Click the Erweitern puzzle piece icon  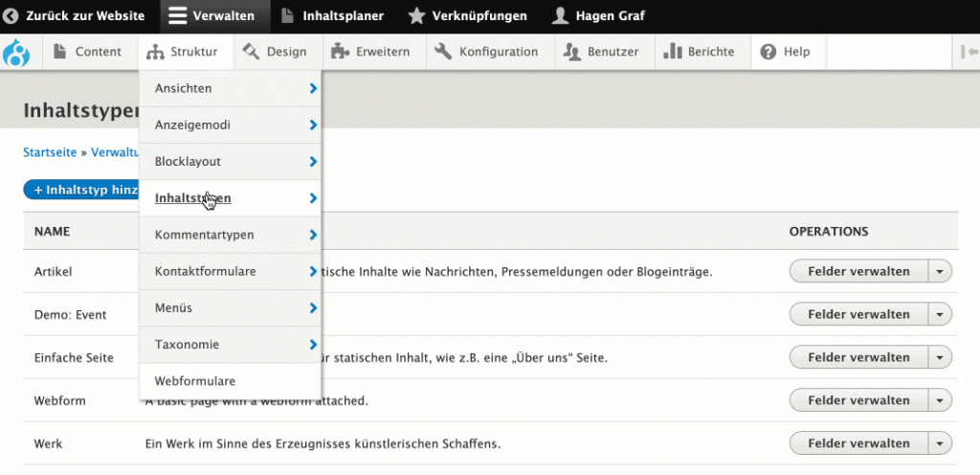coord(340,52)
